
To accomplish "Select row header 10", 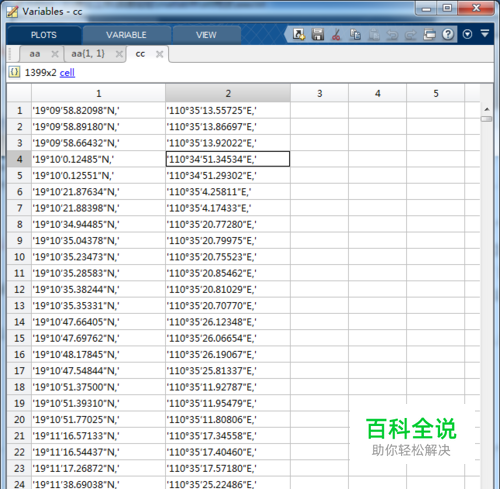I will tap(19, 257).
